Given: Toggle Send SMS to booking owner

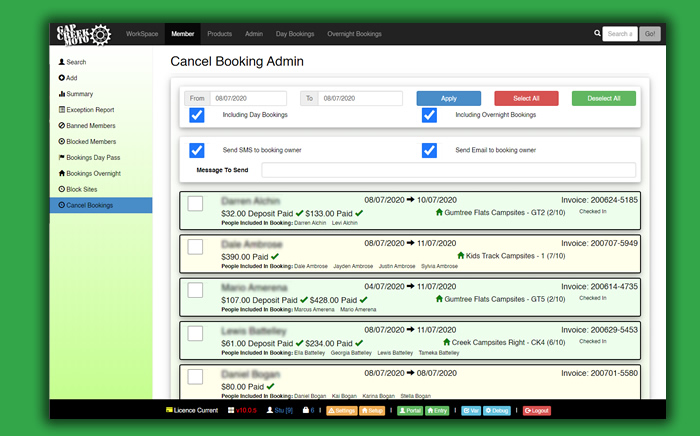Looking at the screenshot, I should (x=197, y=150).
